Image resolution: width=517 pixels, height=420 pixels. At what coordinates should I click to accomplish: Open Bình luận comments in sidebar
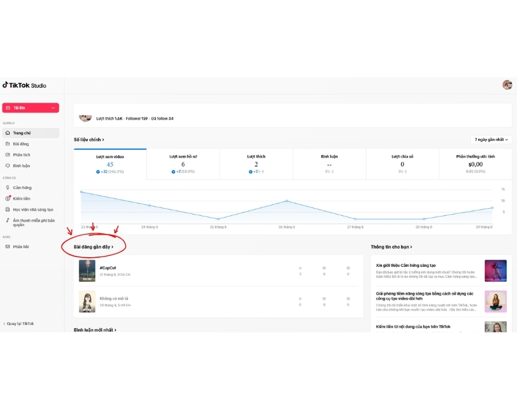(x=21, y=165)
